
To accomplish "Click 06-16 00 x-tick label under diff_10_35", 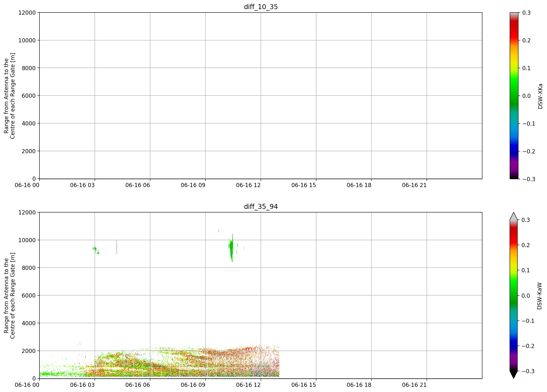I will (27, 185).
